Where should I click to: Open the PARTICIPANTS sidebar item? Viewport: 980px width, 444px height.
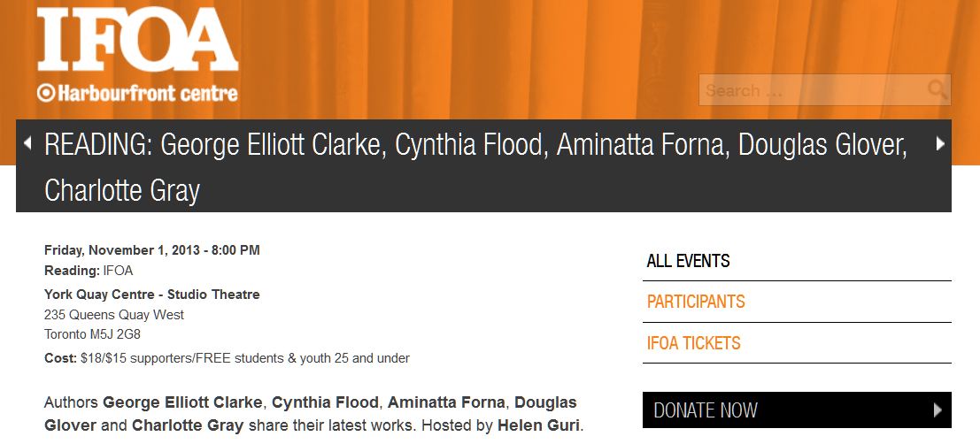click(x=696, y=302)
